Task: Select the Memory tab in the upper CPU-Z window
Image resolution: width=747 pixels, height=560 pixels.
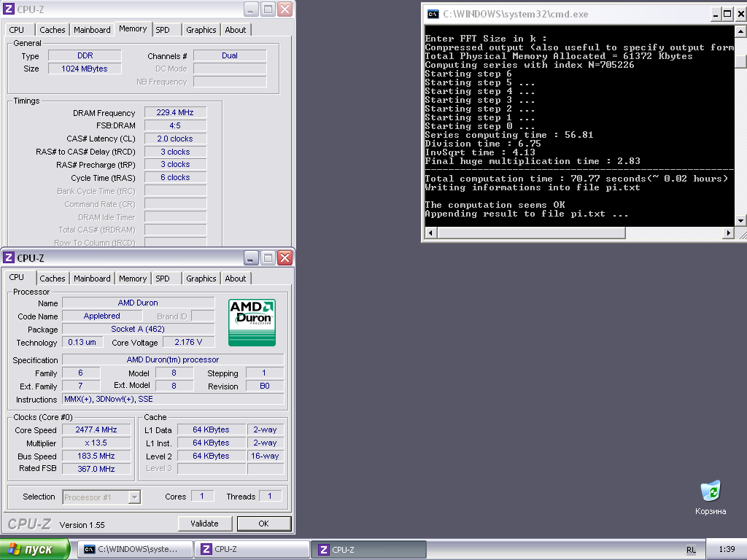Action: pyautogui.click(x=133, y=28)
